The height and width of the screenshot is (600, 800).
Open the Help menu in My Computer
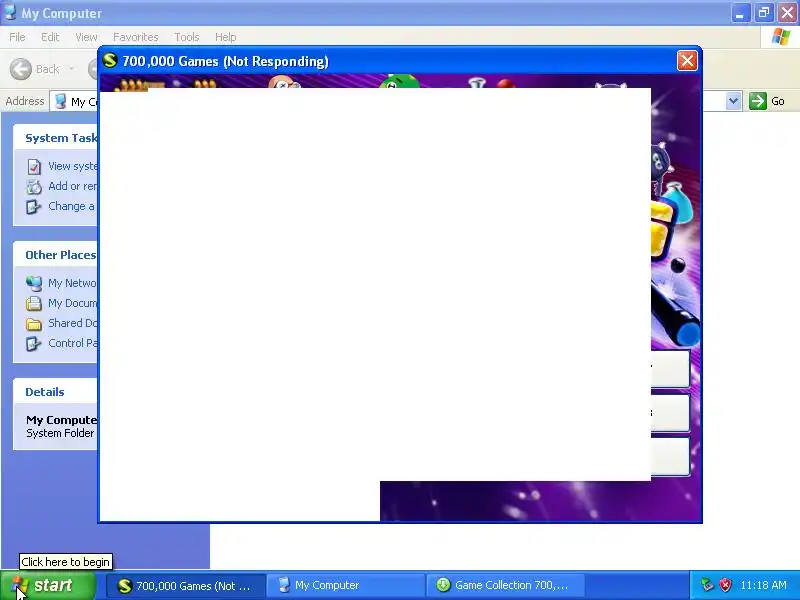226,37
